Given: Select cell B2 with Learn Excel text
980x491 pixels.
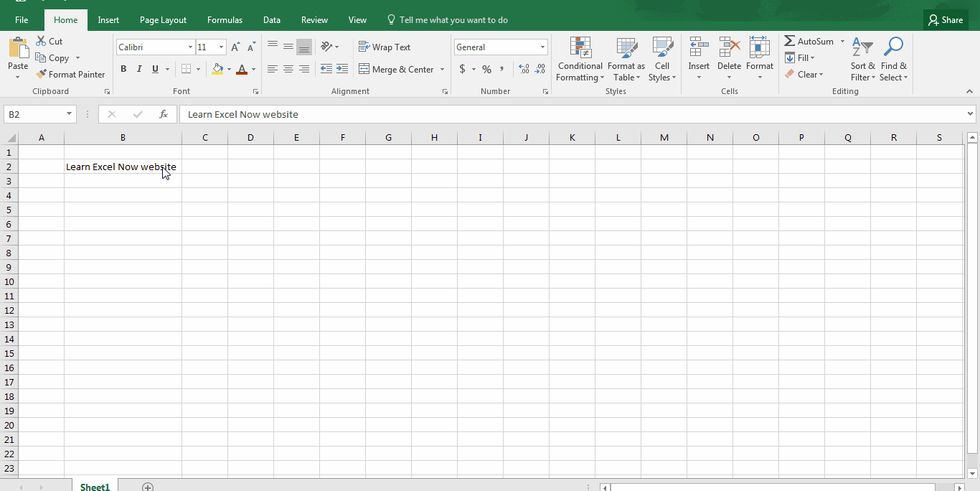Looking at the screenshot, I should (x=123, y=167).
